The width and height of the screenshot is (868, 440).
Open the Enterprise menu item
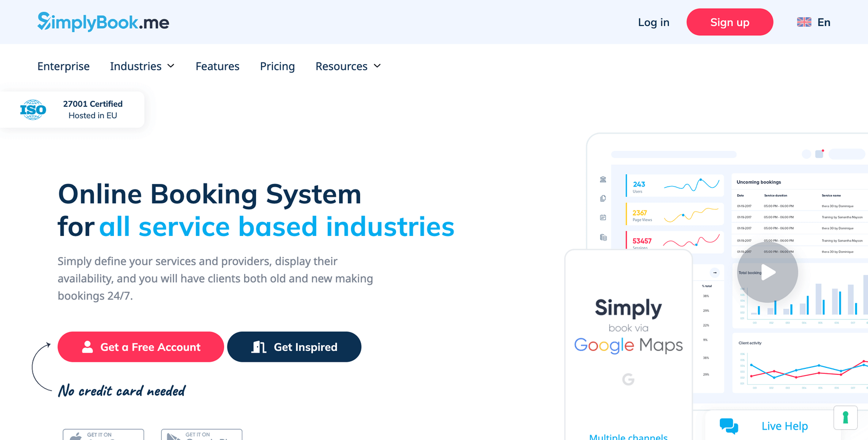point(63,66)
